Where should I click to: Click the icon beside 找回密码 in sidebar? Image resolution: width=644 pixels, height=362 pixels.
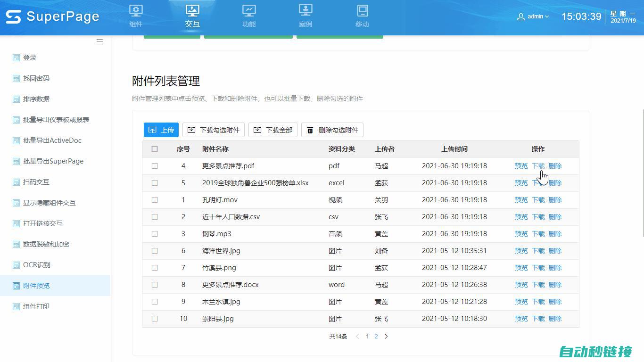tap(16, 78)
